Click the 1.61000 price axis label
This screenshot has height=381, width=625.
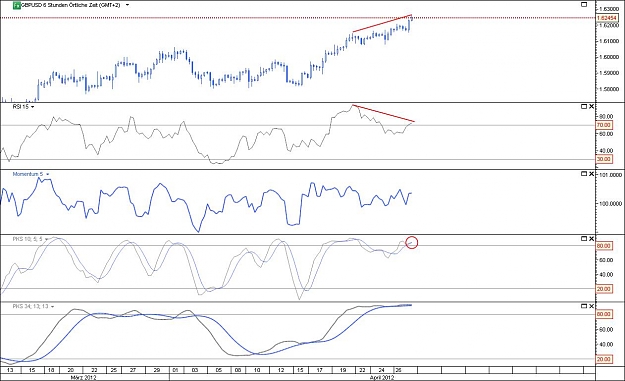coord(609,41)
